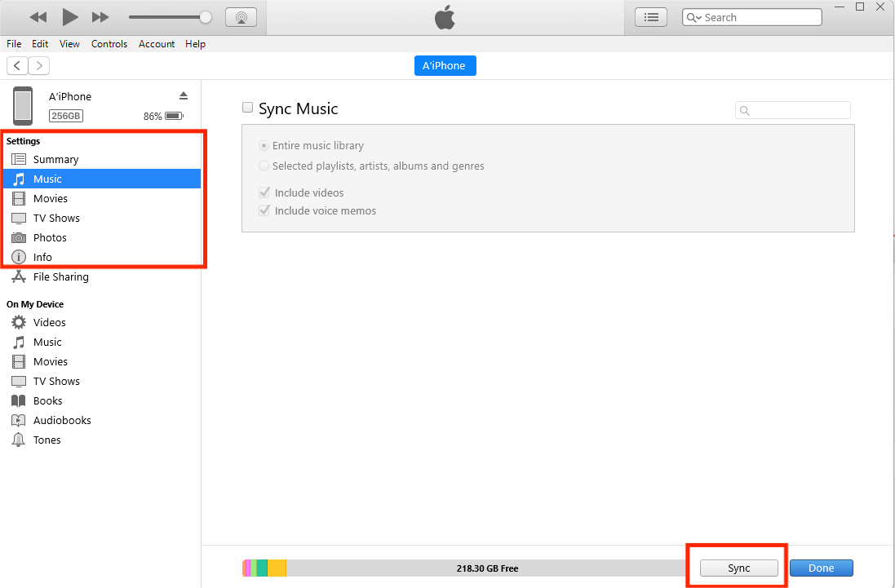Select Music under Settings
The image size is (895, 588).
[x=102, y=179]
